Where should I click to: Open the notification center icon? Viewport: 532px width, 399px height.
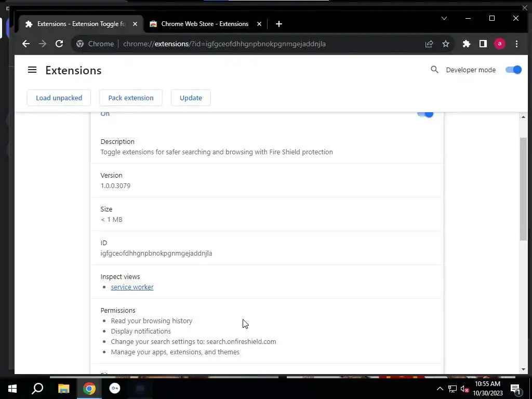click(515, 389)
